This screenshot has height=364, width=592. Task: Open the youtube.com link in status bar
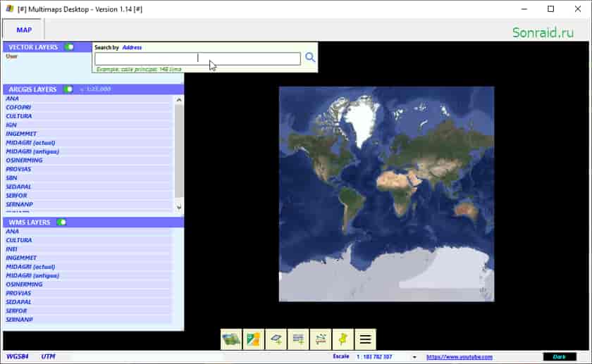click(x=460, y=357)
